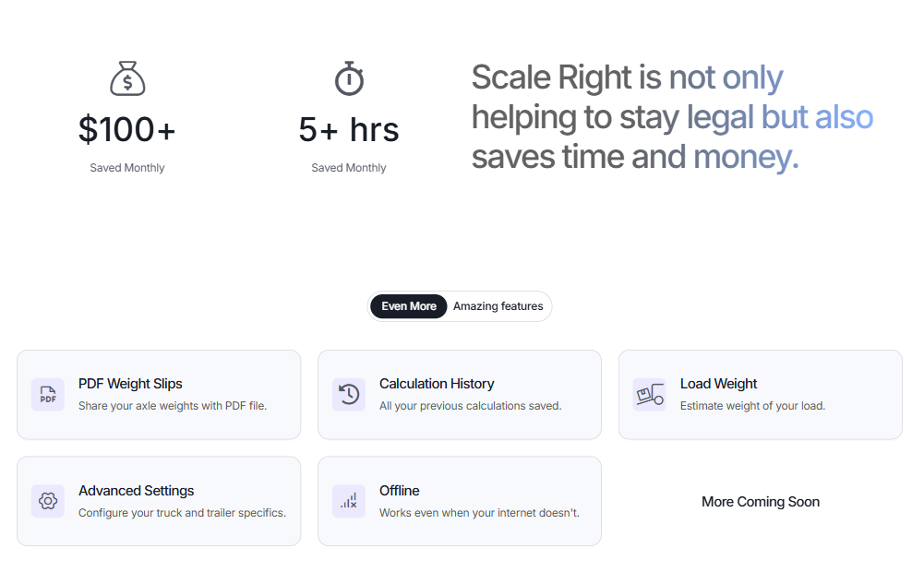Click the dollar sign inside the money bag
The image size is (924, 572).
click(126, 83)
